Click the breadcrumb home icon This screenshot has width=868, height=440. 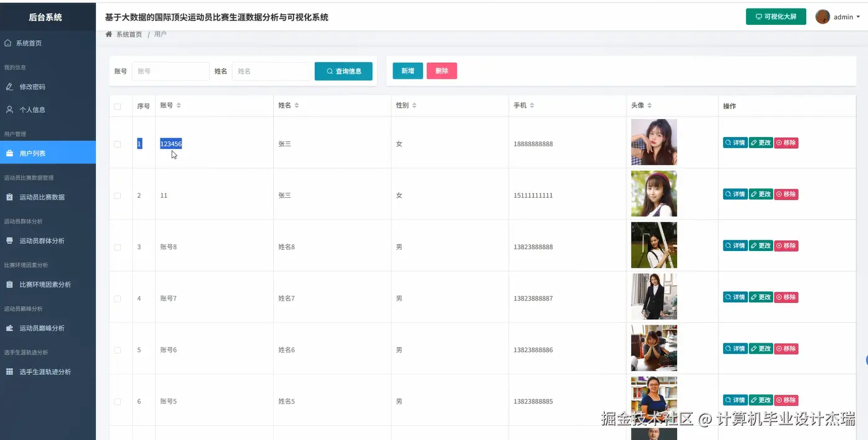click(109, 34)
